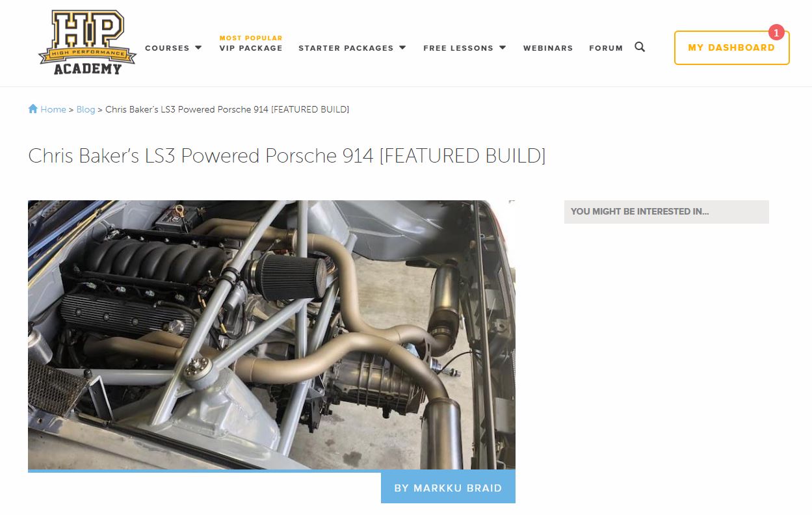Go to the Forum page
Image resolution: width=812 pixels, height=515 pixels.
606,48
